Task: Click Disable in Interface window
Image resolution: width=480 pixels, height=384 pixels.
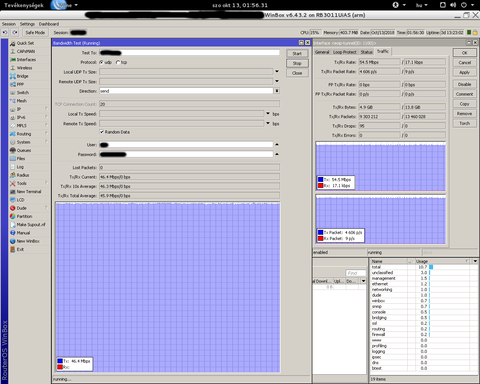Action: (464, 84)
